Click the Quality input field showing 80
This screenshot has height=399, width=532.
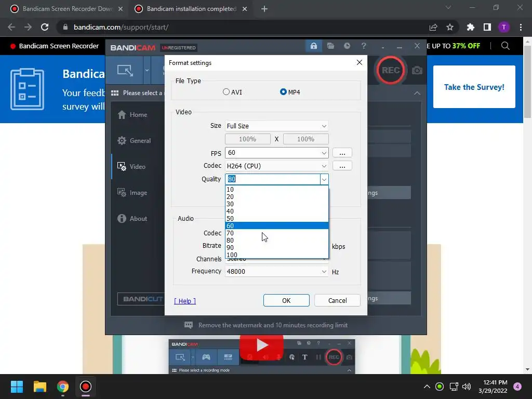coord(272,179)
